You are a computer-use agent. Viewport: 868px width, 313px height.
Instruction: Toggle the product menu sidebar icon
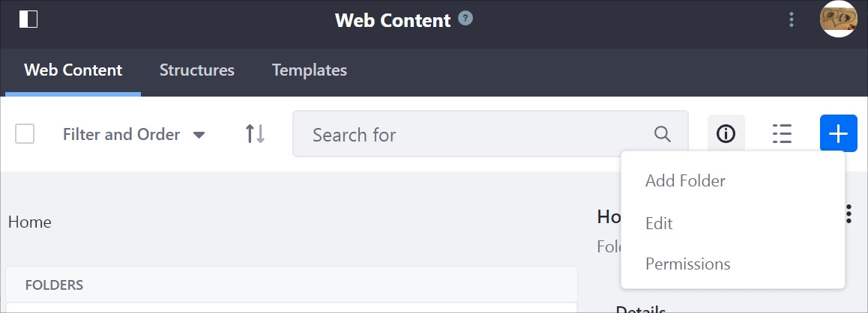(28, 19)
